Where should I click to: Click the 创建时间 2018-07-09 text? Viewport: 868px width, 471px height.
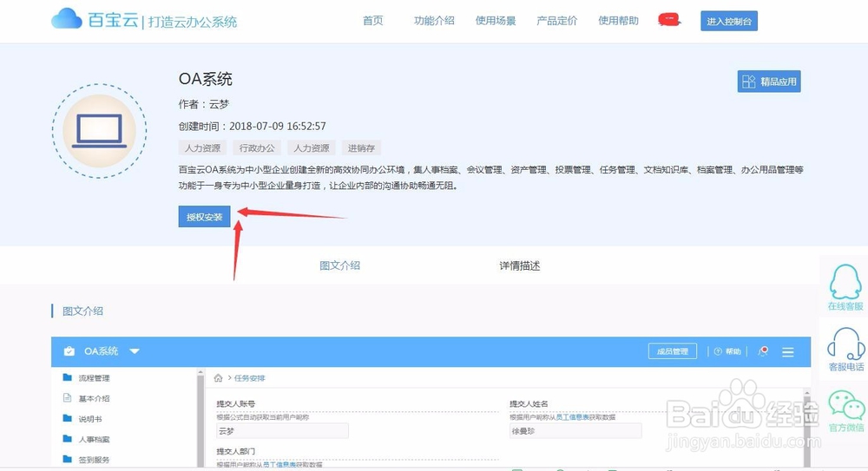click(252, 126)
